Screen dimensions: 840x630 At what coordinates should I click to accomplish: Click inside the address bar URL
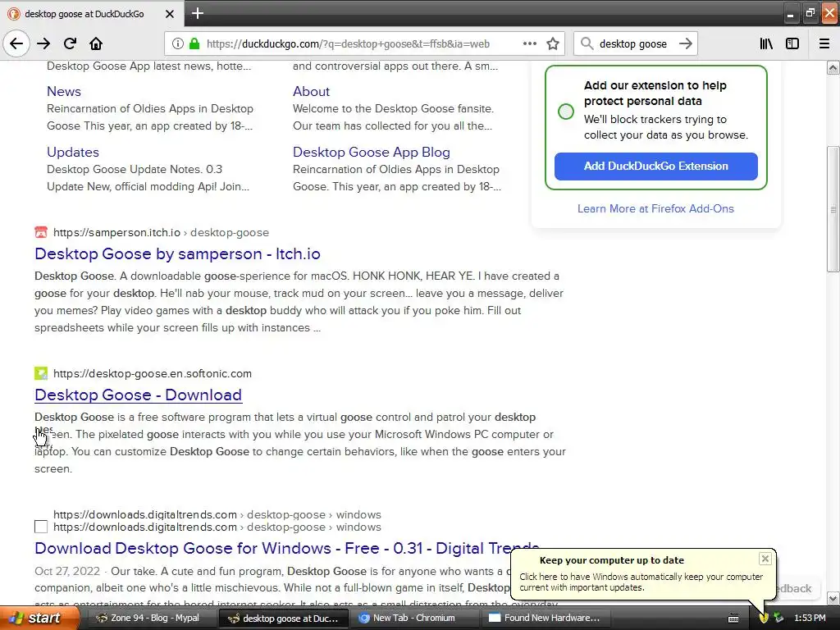click(348, 44)
